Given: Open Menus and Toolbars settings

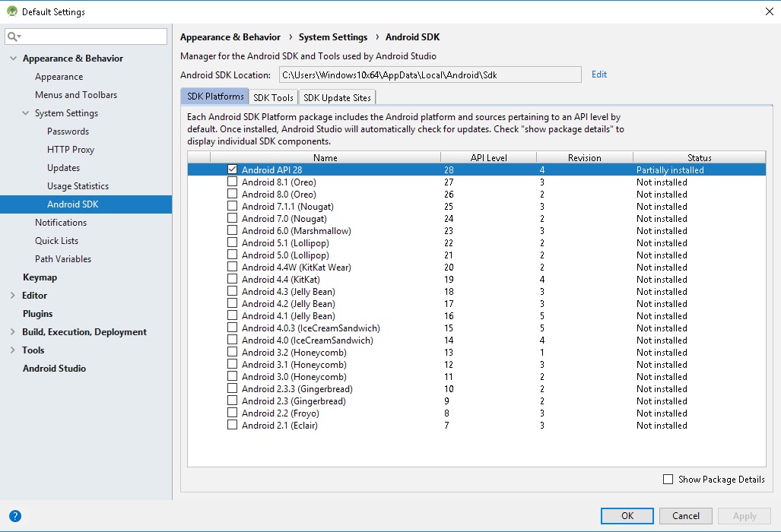Looking at the screenshot, I should click(x=76, y=94).
